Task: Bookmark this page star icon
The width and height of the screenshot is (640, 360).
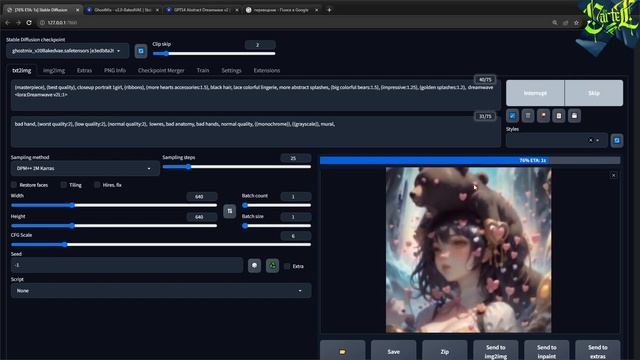Action: coord(576,22)
